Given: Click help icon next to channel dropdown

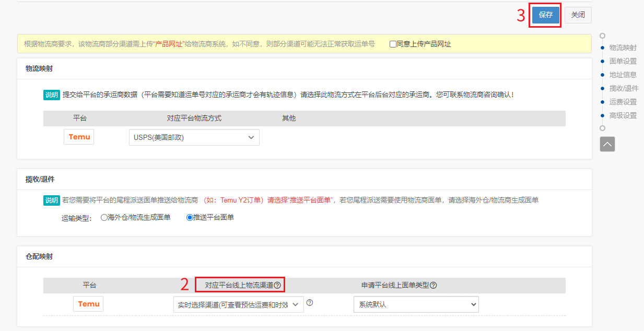Looking at the screenshot, I should (310, 303).
